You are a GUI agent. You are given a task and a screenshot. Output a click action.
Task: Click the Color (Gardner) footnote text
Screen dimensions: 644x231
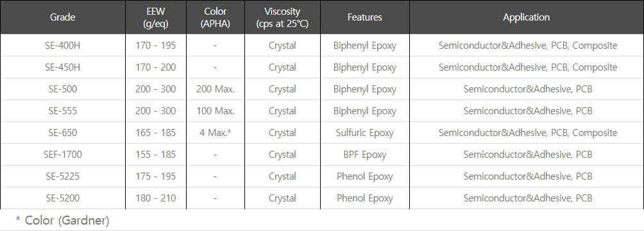coord(62,220)
